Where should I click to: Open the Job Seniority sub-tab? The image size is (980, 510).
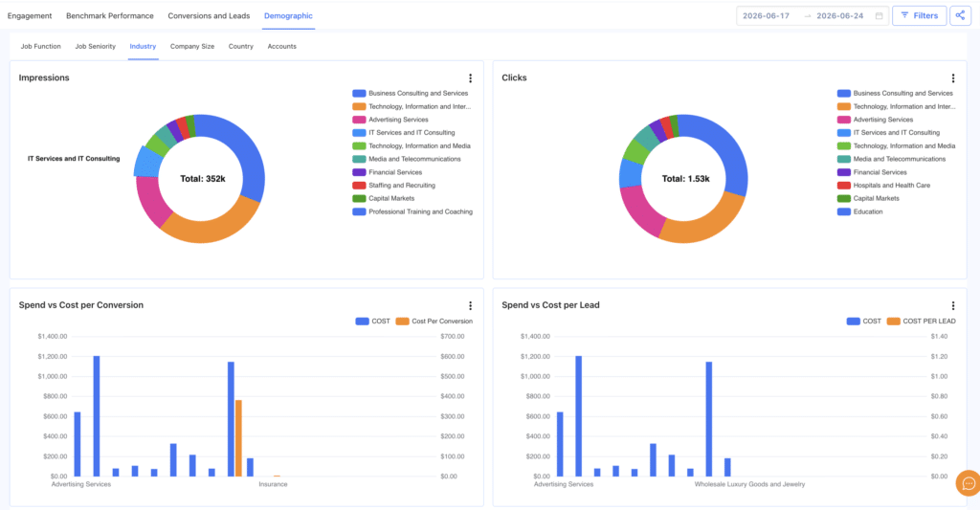(96, 46)
